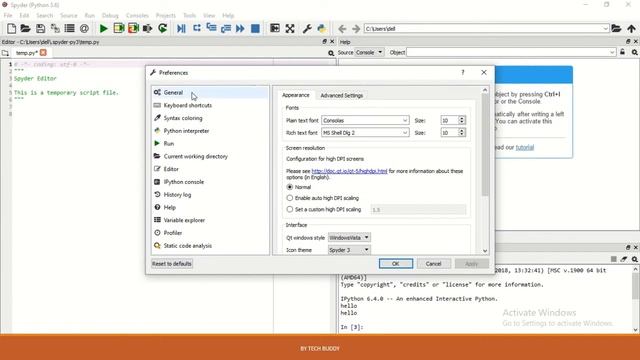Click the Preferences wrench icon in toolbar
Viewport: 640px width, 360px height.
pyautogui.click(x=307, y=28)
